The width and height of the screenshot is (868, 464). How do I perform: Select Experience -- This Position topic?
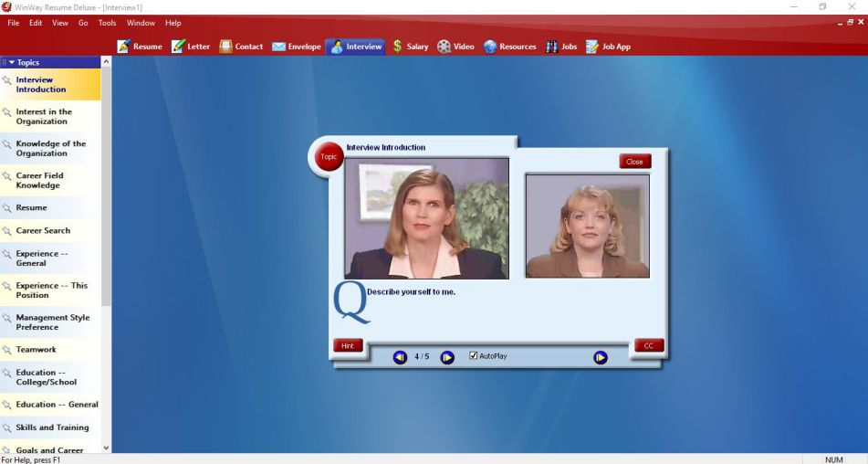tap(50, 290)
